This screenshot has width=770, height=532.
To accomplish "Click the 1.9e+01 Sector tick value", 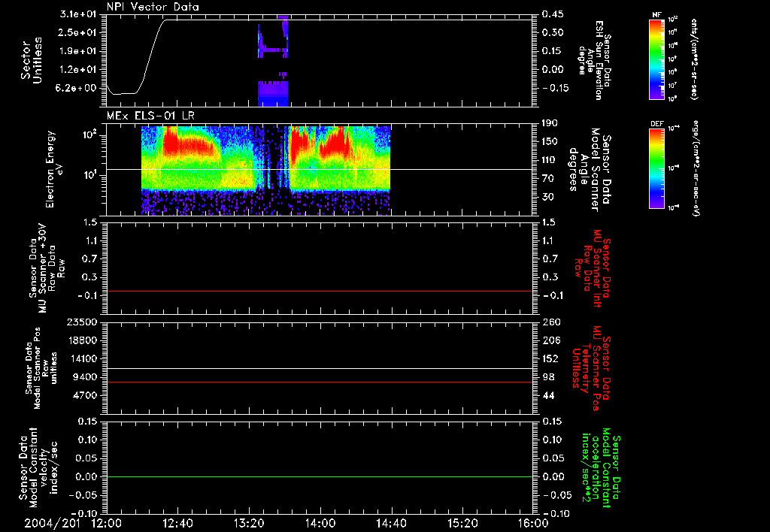I will click(78, 51).
